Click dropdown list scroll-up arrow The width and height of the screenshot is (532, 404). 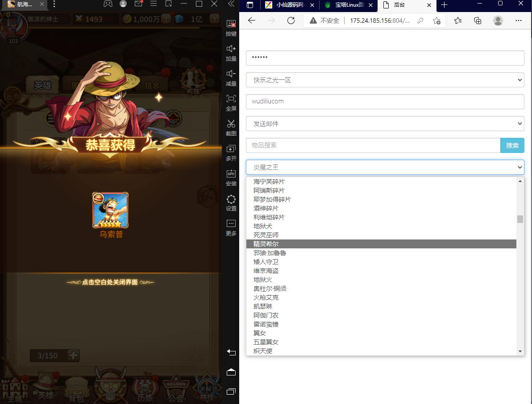click(x=520, y=181)
